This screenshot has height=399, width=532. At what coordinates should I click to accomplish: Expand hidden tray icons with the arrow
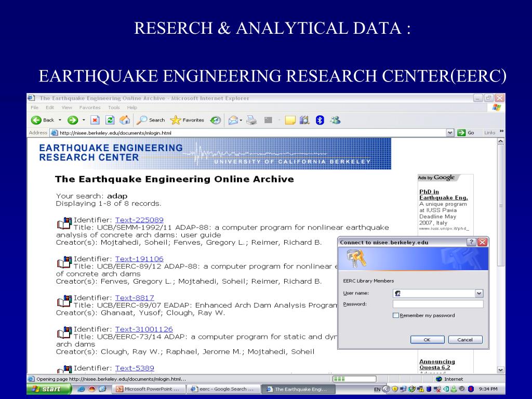(386, 389)
